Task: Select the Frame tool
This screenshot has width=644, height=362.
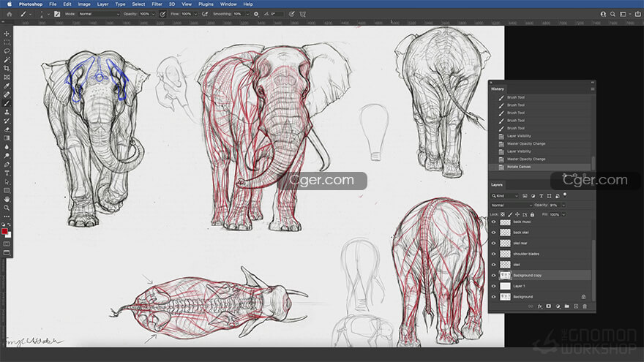Action: tap(7, 78)
